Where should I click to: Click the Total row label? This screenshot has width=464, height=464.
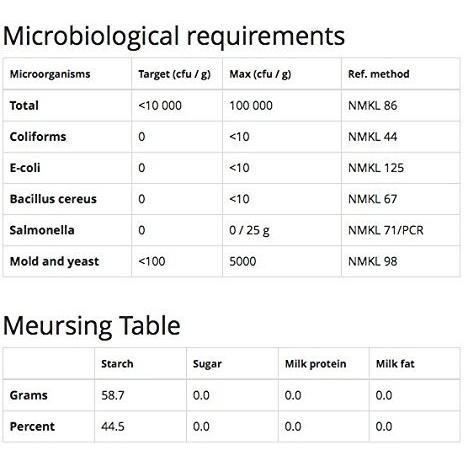point(24,105)
